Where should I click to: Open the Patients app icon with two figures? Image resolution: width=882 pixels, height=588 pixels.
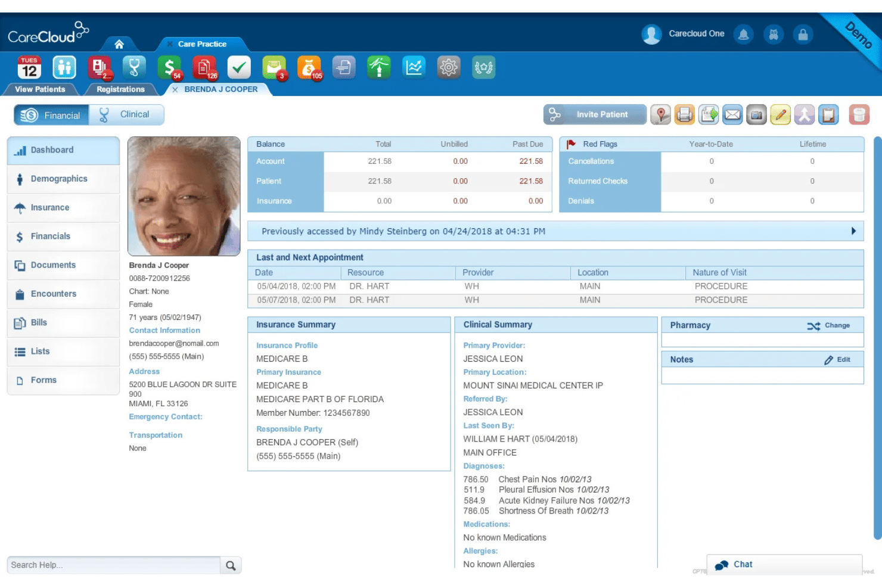tap(64, 67)
